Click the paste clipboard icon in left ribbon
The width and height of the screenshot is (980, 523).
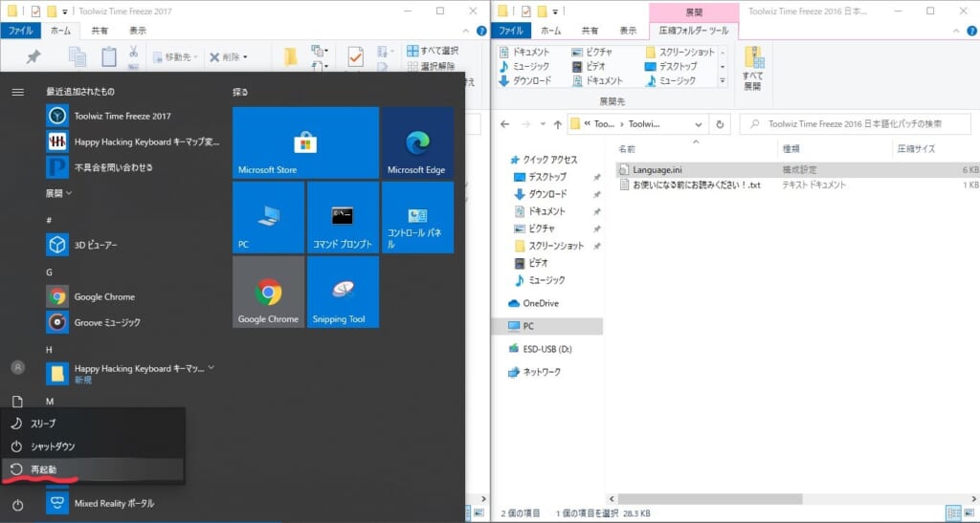(109, 56)
